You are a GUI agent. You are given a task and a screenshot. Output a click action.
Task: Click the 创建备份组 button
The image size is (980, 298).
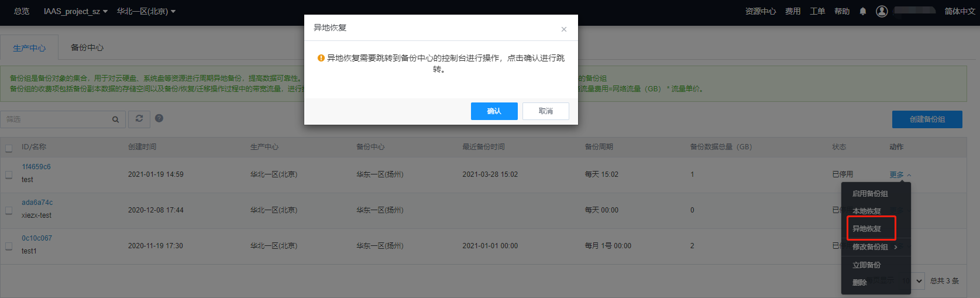pos(927,119)
